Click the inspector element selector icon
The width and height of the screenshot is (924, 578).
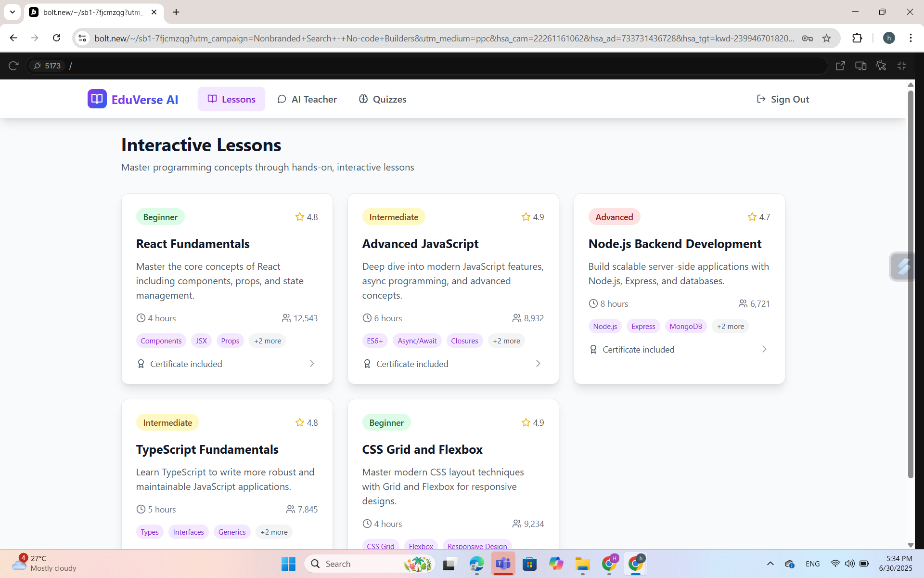881,66
